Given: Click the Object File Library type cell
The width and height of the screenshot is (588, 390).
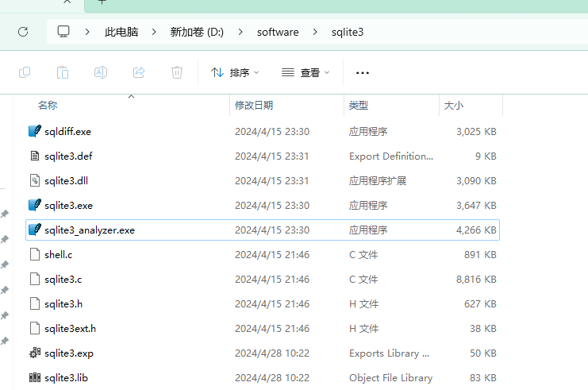Looking at the screenshot, I should pos(390,378).
